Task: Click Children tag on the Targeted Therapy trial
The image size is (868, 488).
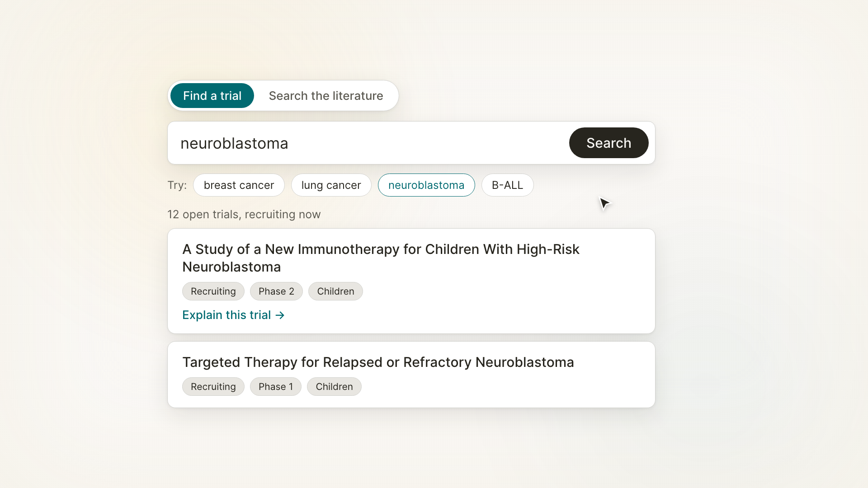Action: 334,387
